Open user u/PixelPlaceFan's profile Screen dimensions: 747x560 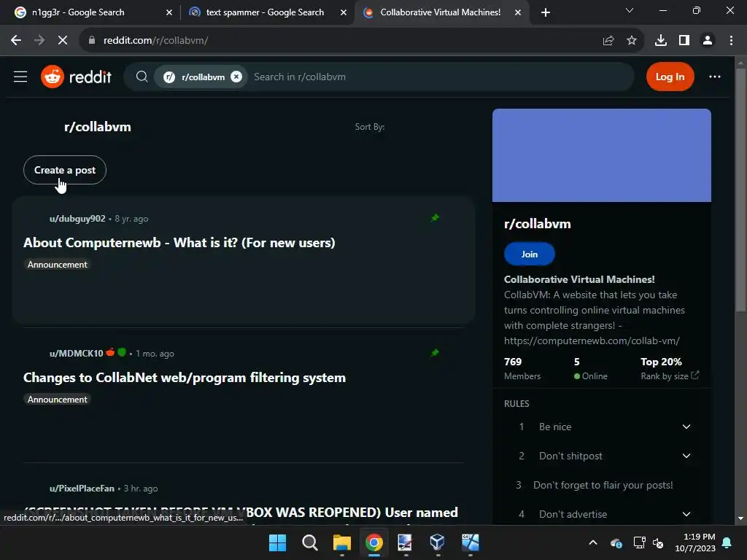tap(82, 488)
